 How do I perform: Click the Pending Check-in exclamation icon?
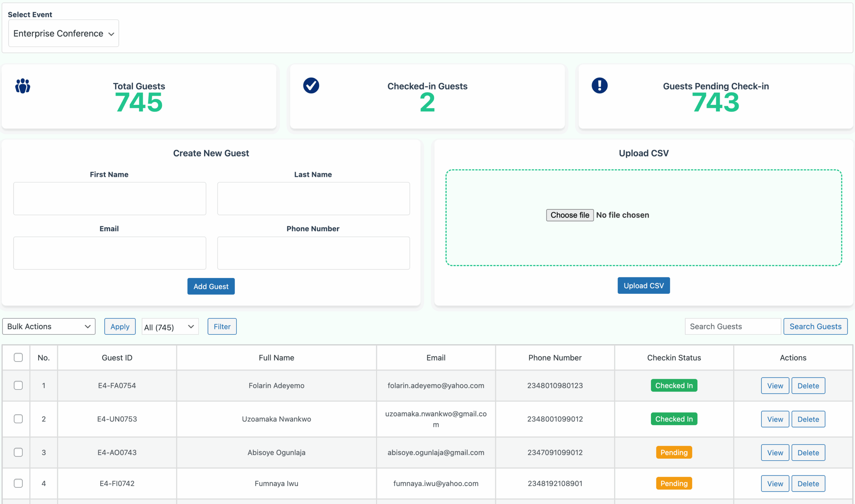(x=600, y=85)
